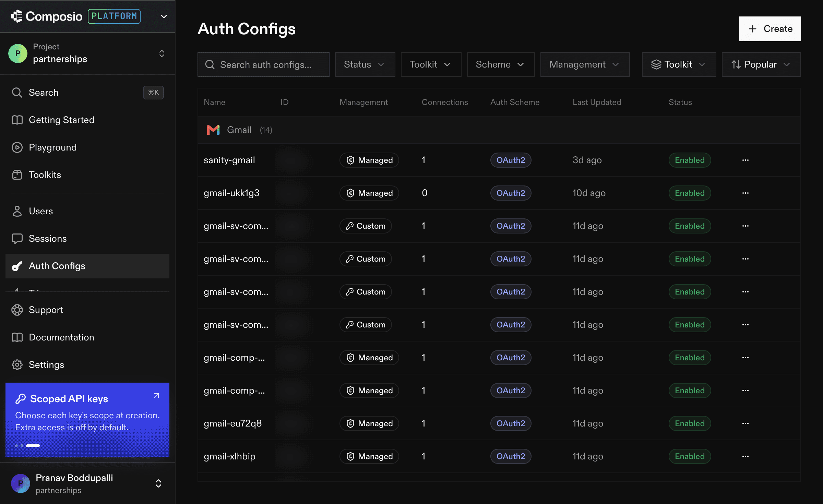The height and width of the screenshot is (504, 823).
Task: Open the sanity-gmail auth config
Action: coord(229,160)
